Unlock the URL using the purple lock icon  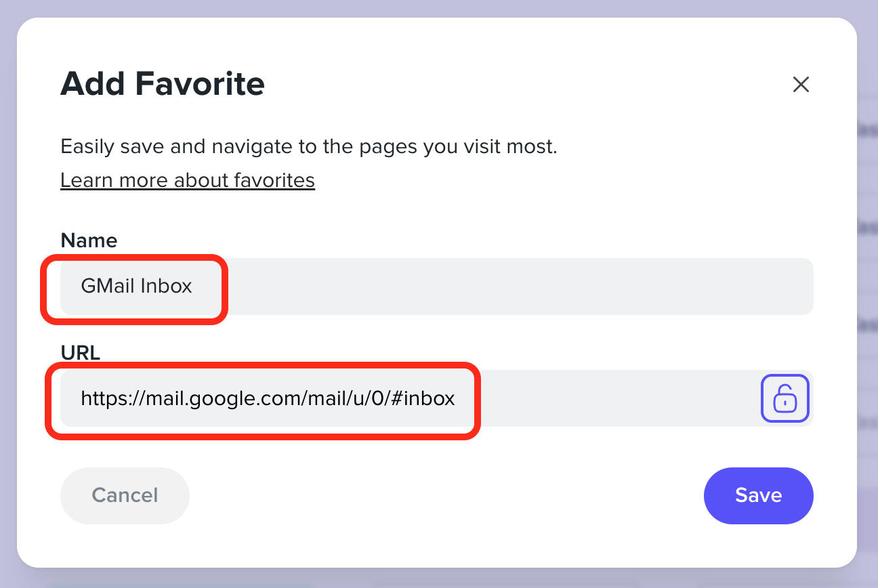pos(785,398)
